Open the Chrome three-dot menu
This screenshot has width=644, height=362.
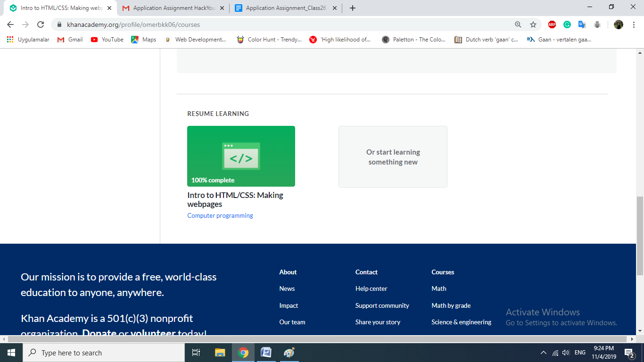(x=634, y=25)
